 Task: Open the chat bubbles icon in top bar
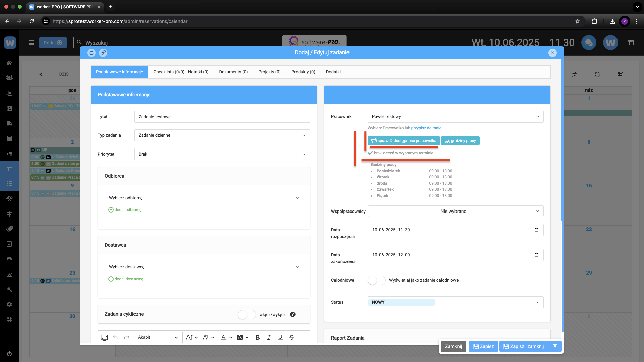click(589, 43)
